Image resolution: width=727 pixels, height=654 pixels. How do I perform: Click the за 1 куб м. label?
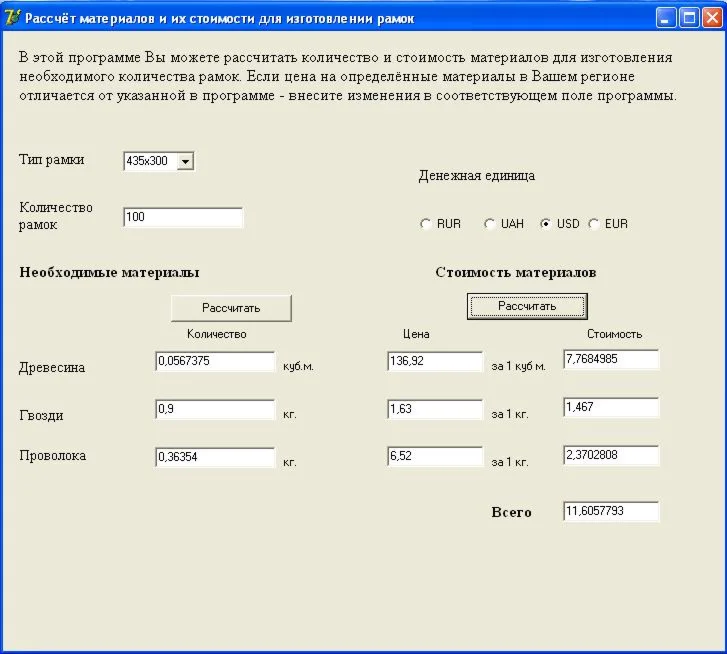(518, 366)
